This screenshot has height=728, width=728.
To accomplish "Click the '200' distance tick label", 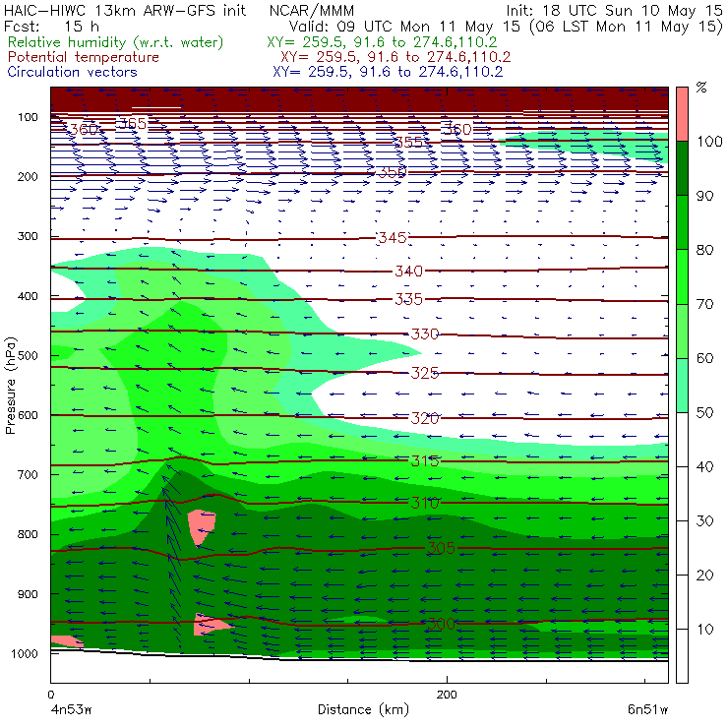I will click(447, 695).
